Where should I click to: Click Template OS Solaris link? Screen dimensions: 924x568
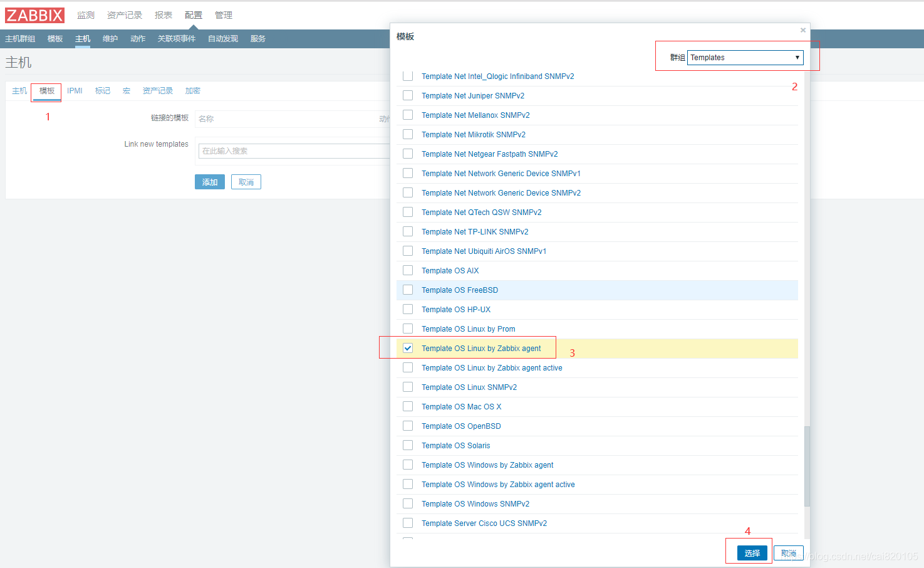tap(456, 446)
